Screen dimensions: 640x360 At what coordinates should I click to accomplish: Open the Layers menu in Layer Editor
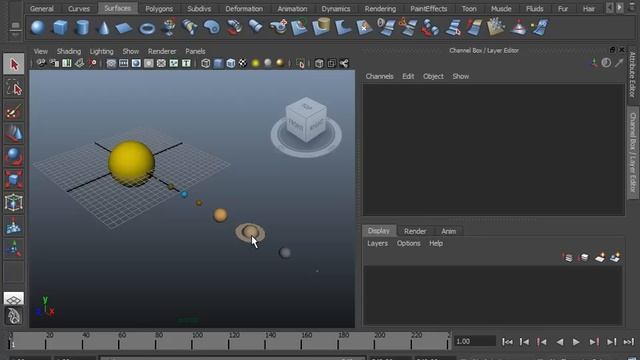(377, 243)
